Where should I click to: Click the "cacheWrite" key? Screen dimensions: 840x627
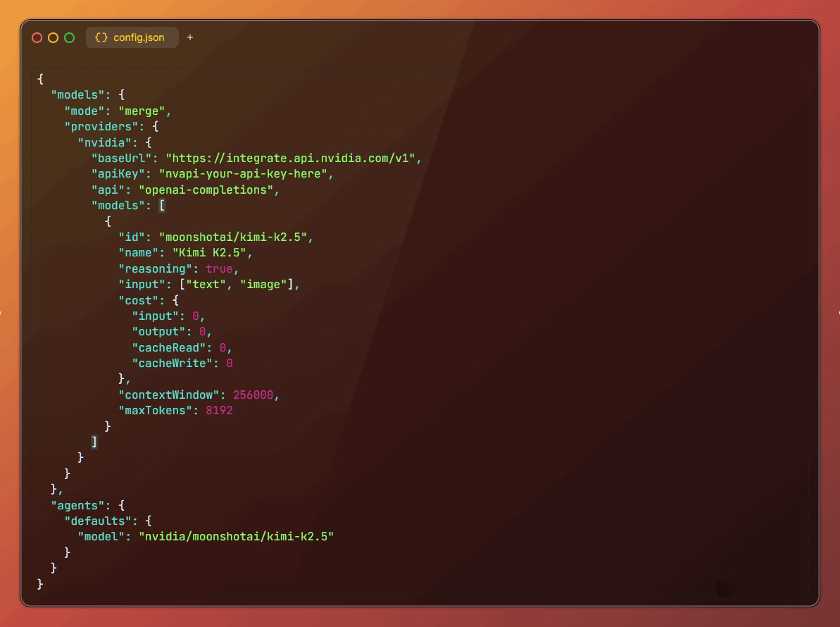(x=172, y=364)
